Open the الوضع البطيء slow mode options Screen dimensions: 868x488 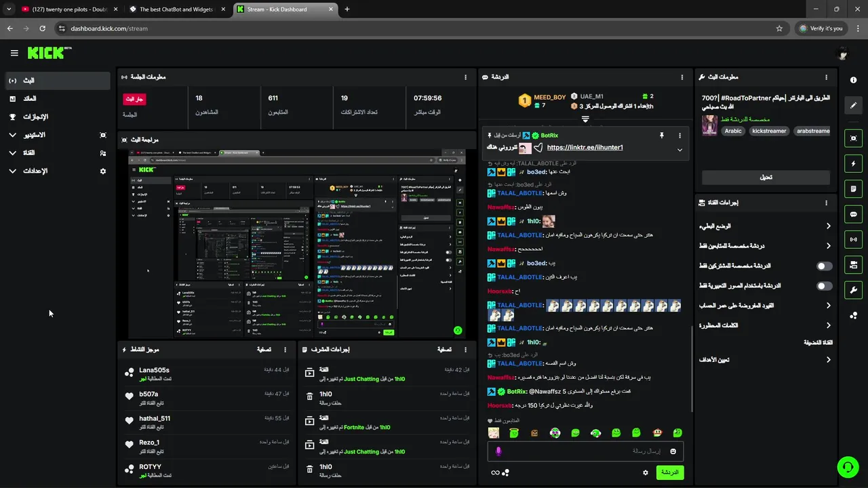[x=766, y=226]
